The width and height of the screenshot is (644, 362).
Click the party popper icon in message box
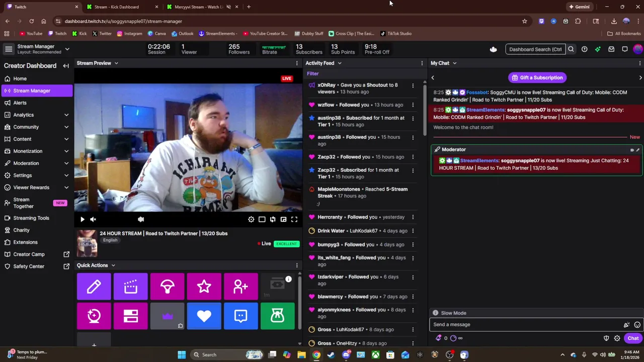click(626, 325)
